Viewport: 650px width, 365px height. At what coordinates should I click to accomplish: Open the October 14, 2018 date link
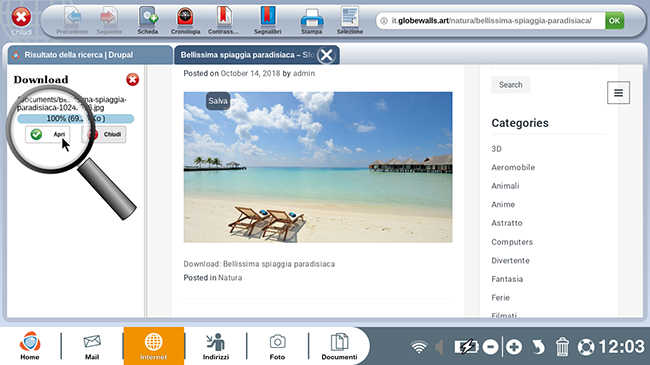(250, 73)
